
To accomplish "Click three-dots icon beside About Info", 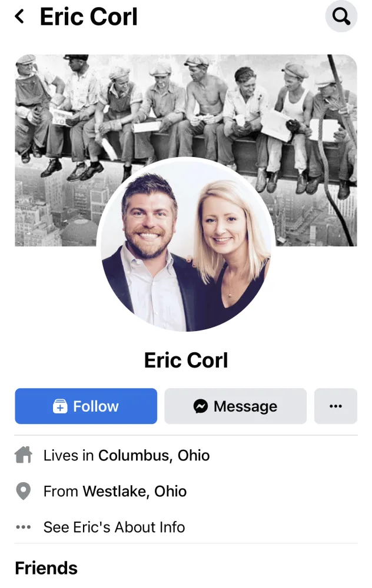I will pos(24,527).
